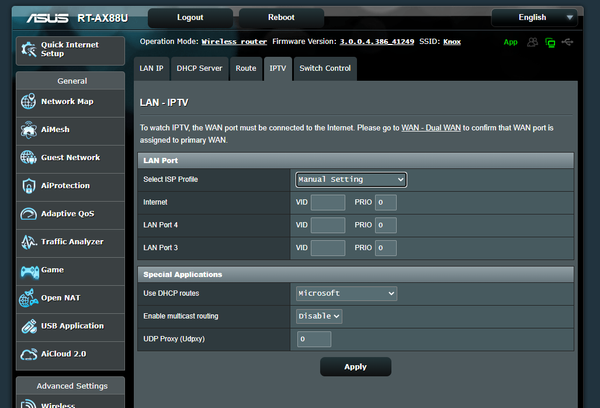
Task: Switch to the DHCP Server tab
Action: 199,68
